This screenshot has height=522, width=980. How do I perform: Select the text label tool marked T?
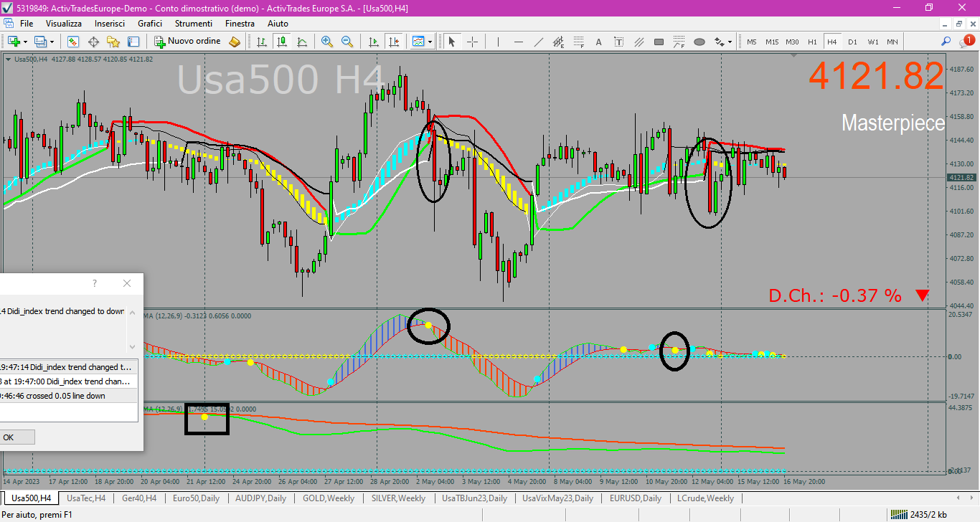(x=619, y=42)
